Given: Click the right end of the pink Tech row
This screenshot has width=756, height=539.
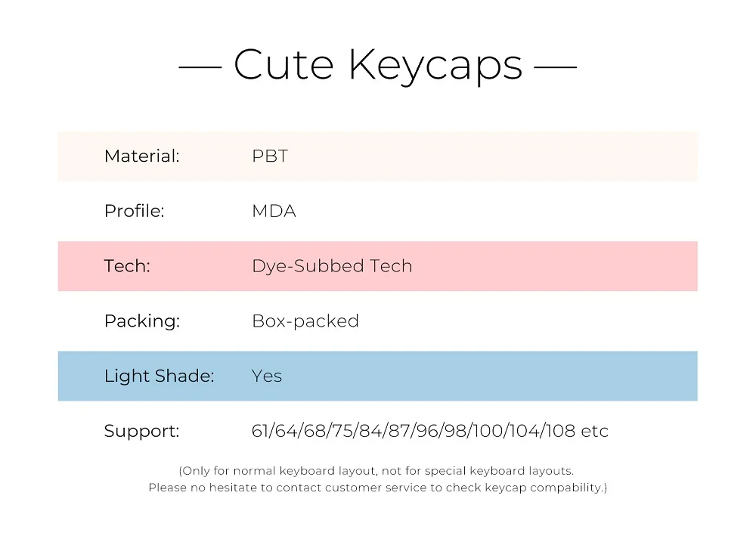Looking at the screenshot, I should 680,266.
